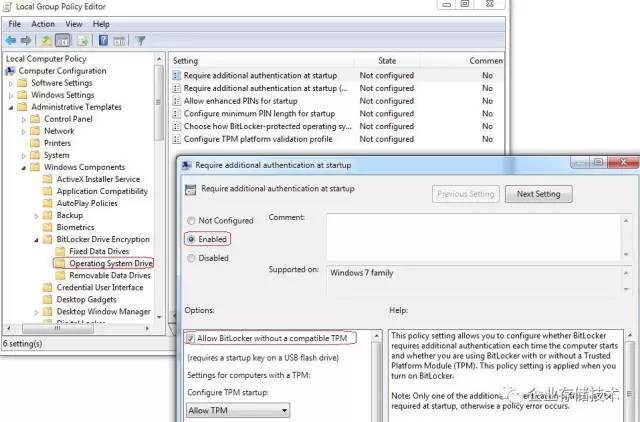Click the Computer Configuration node icon
The image size is (640, 422).
[10, 71]
